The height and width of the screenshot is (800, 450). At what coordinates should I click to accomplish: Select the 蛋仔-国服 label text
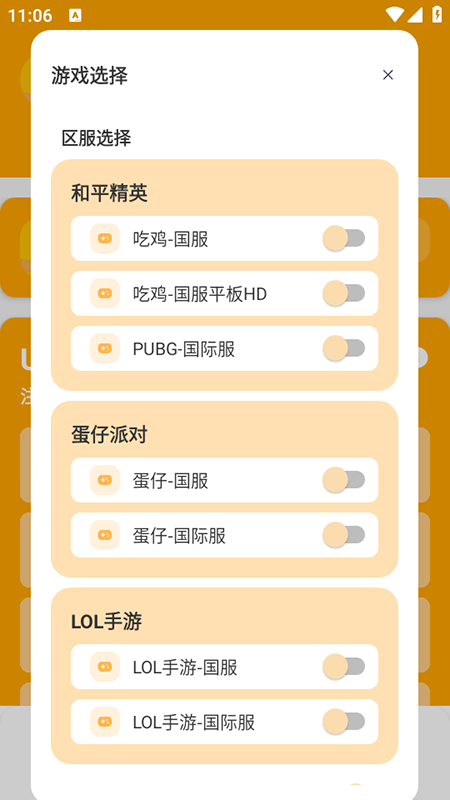click(170, 481)
